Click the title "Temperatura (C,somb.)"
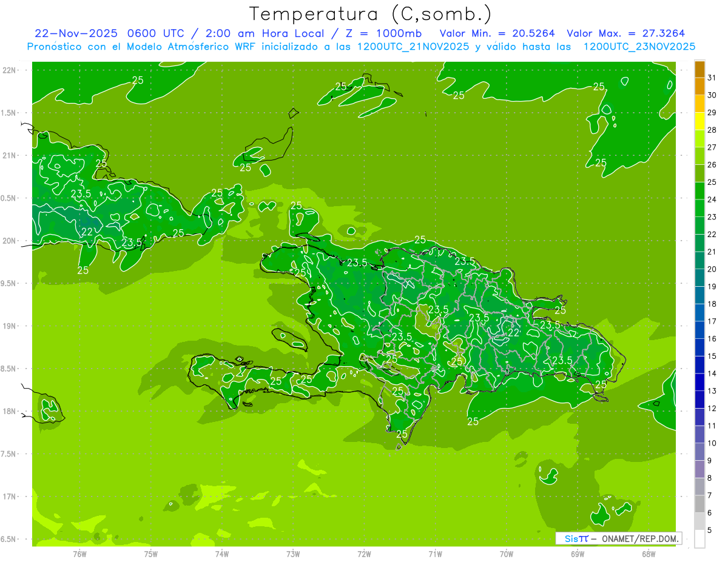The height and width of the screenshot is (562, 728). click(x=371, y=14)
